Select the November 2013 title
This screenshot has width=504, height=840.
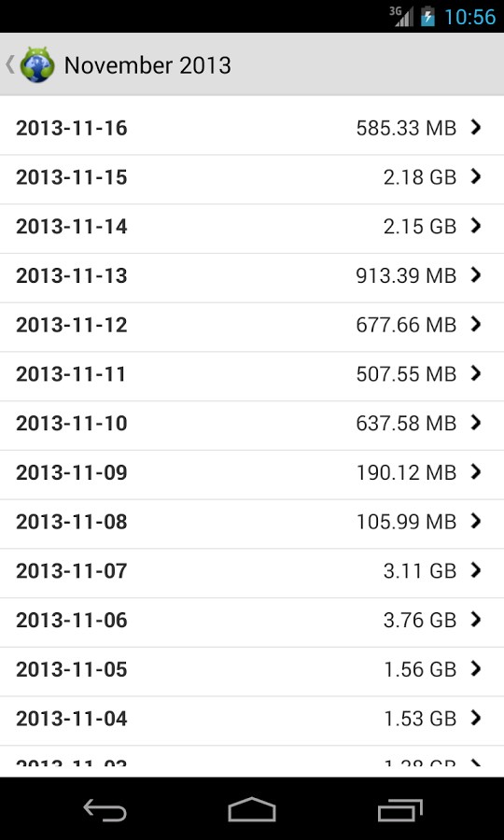click(147, 65)
